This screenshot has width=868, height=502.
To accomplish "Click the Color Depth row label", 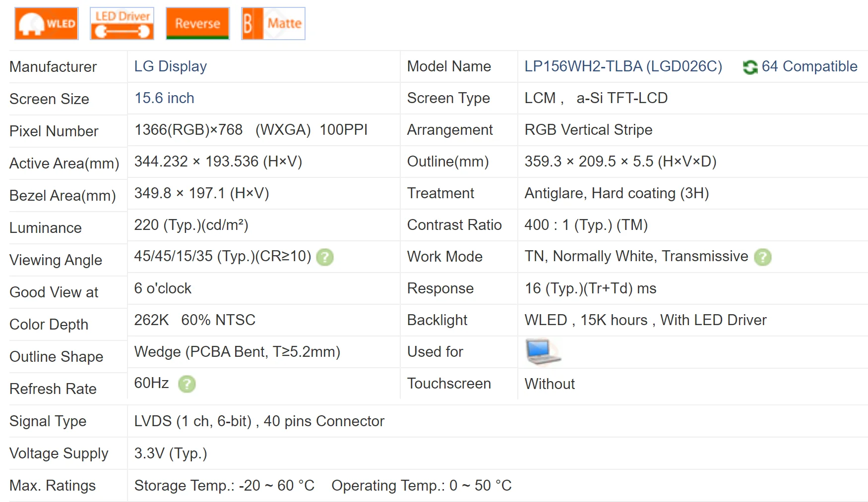I will 49,324.
